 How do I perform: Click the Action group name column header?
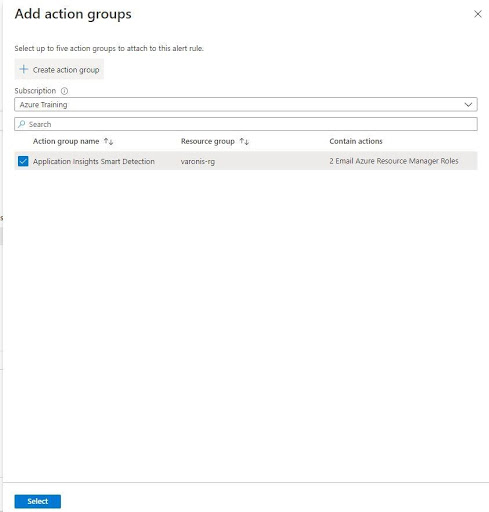pyautogui.click(x=66, y=141)
